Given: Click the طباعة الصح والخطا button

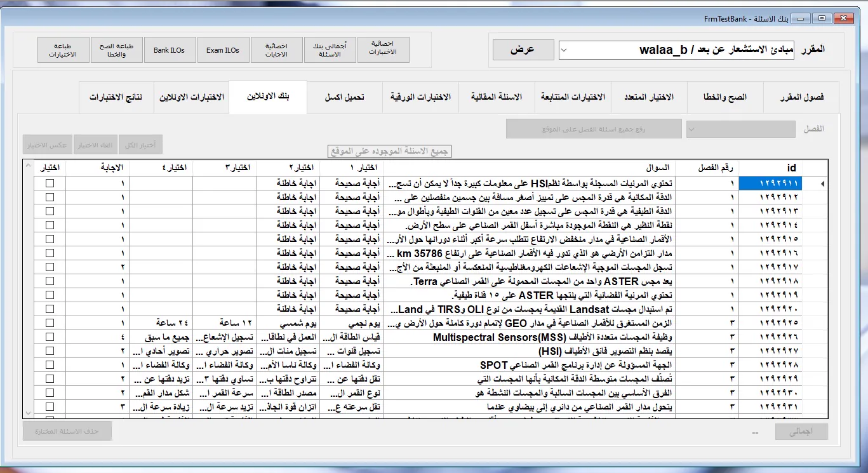Looking at the screenshot, I should point(116,49).
